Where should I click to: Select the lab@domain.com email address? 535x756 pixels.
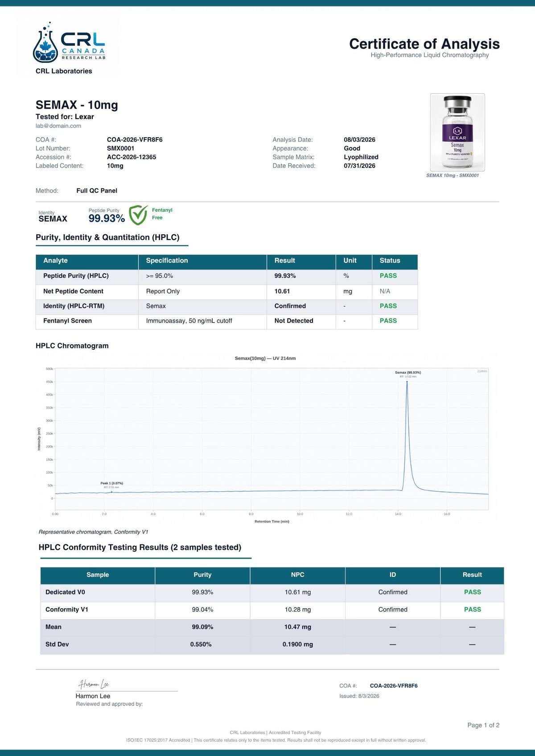pyautogui.click(x=58, y=126)
